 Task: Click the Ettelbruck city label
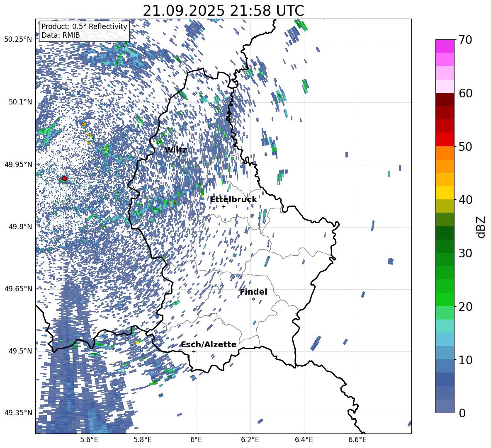tap(233, 199)
